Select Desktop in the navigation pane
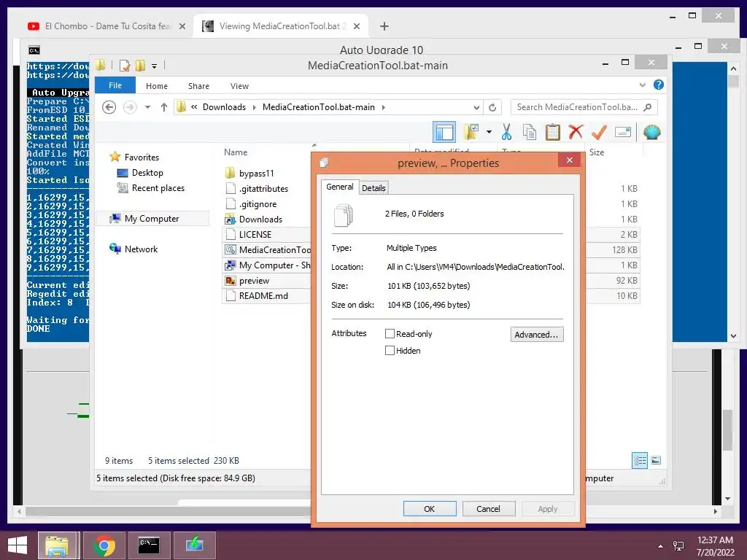Viewport: 747px width, 560px height. click(x=147, y=172)
